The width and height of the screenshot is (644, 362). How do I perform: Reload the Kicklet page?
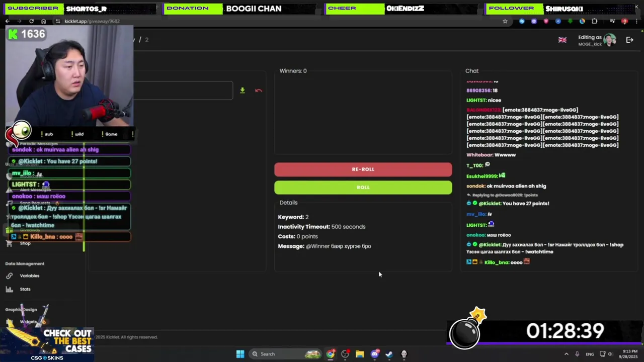31,21
